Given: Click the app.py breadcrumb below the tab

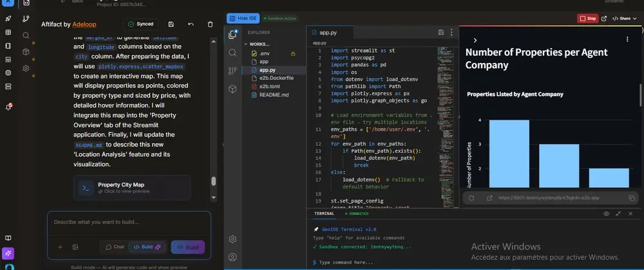Looking at the screenshot, I should [319, 43].
